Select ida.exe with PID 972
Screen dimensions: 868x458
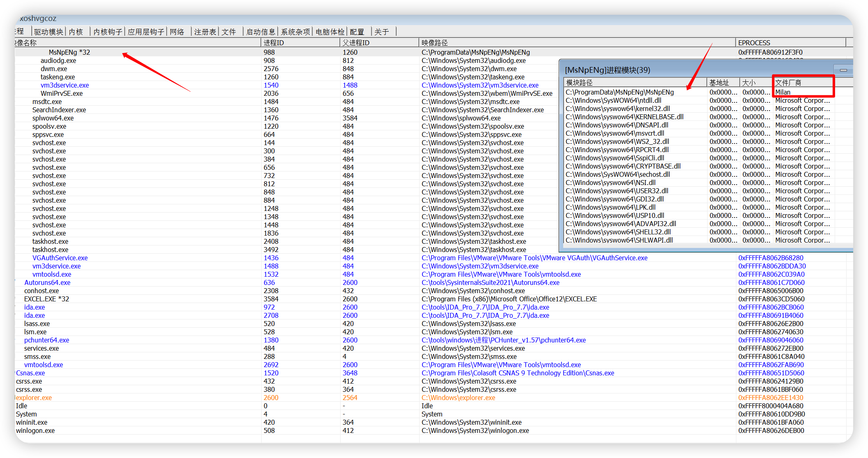pos(34,307)
